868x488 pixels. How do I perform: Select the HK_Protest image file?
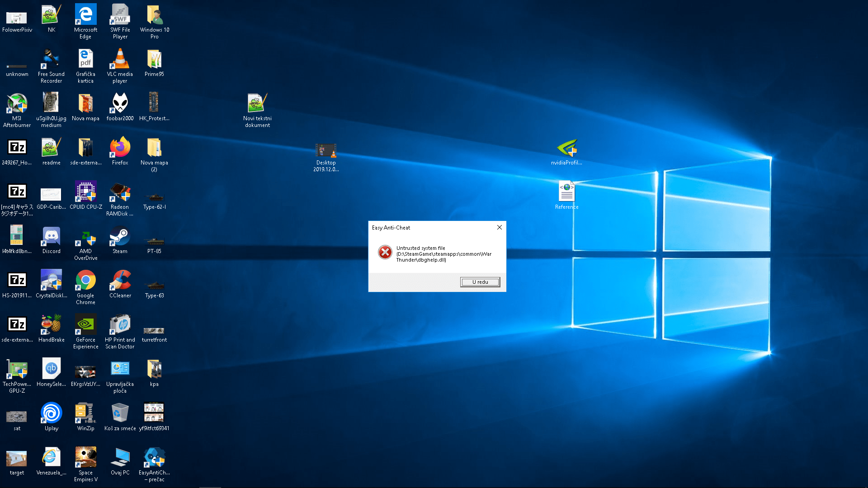154,107
